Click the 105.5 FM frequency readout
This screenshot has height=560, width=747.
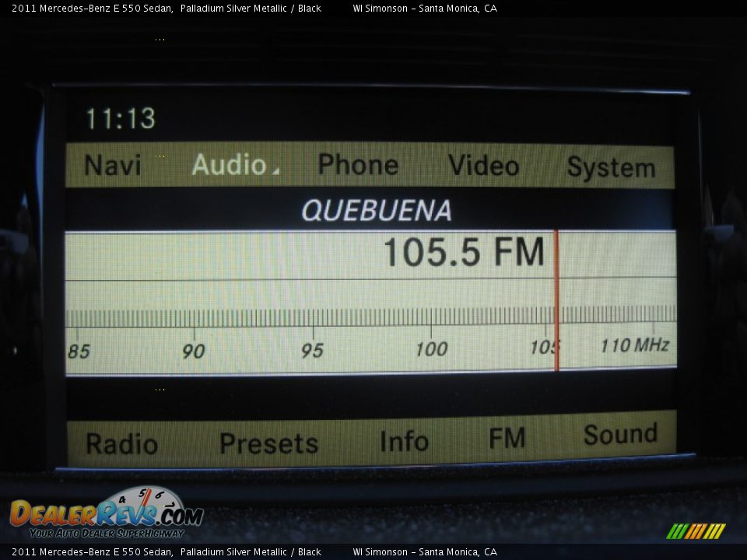click(464, 253)
